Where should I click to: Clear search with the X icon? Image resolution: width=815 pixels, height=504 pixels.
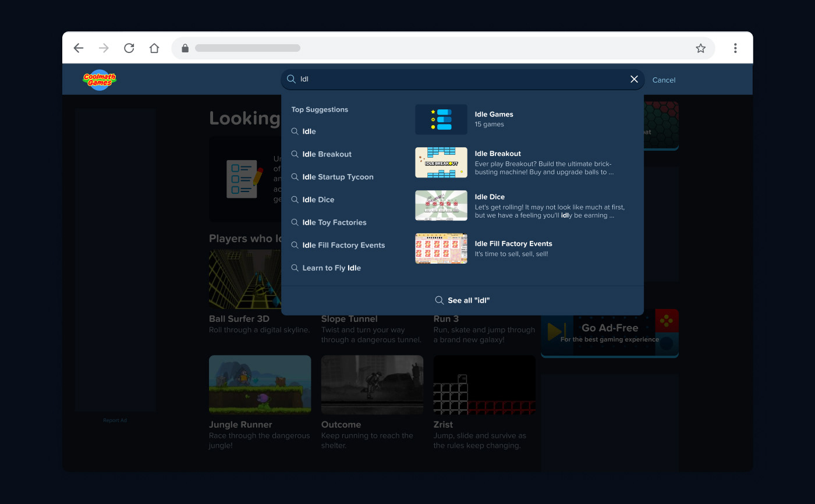click(635, 79)
